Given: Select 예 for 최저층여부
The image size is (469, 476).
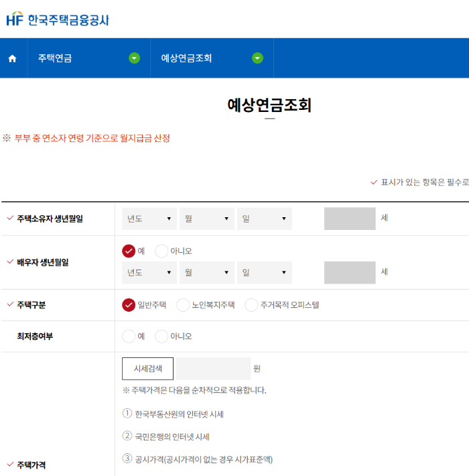Looking at the screenshot, I should coord(129,337).
